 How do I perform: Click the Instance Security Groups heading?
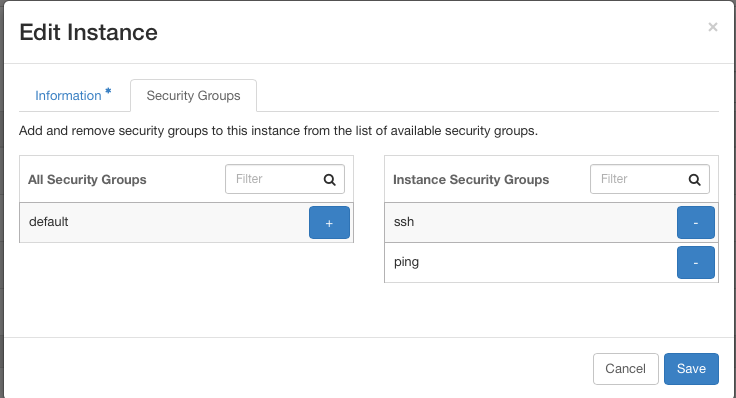tap(471, 180)
